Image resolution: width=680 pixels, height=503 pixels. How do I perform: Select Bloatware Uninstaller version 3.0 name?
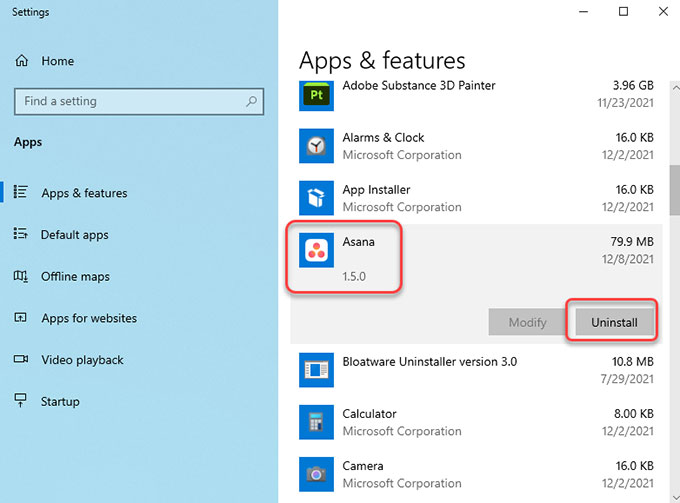point(429,362)
